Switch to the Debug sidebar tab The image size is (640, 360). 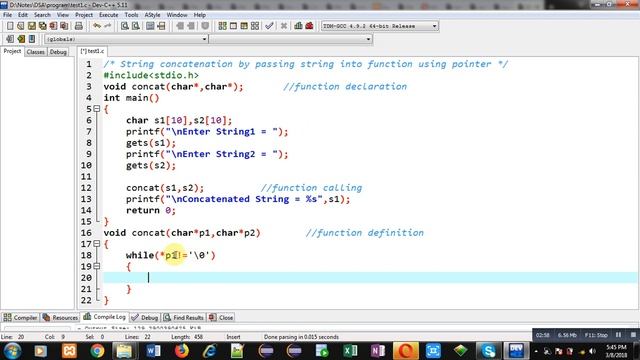click(58, 52)
